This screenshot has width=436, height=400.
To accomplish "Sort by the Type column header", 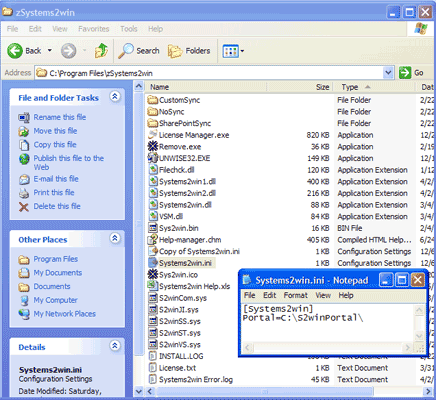I will [375, 87].
